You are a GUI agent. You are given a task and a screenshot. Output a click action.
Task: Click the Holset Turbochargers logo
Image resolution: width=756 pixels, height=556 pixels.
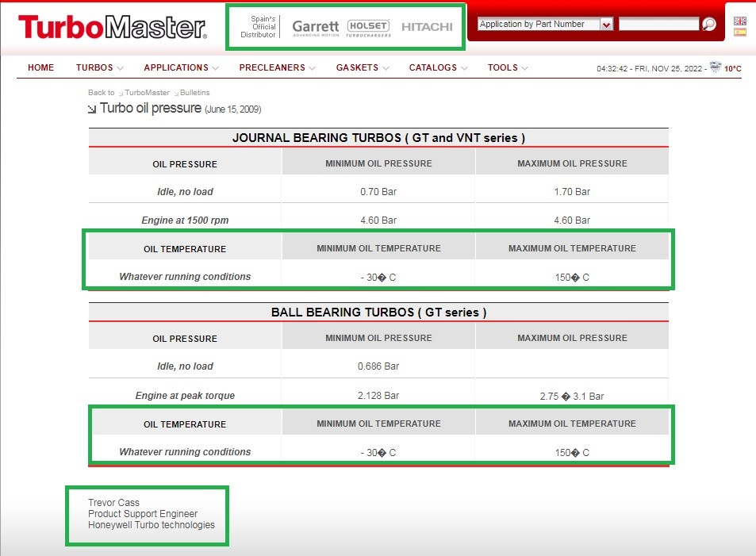point(368,28)
